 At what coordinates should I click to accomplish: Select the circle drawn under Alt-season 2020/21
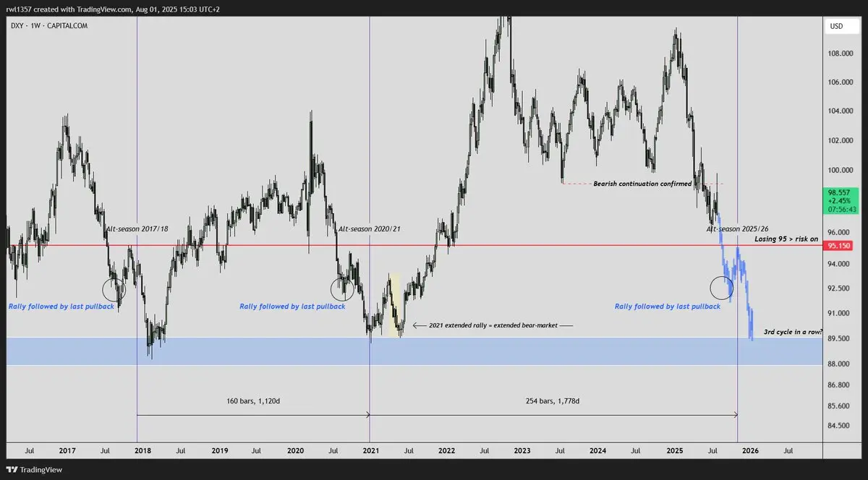coord(342,290)
